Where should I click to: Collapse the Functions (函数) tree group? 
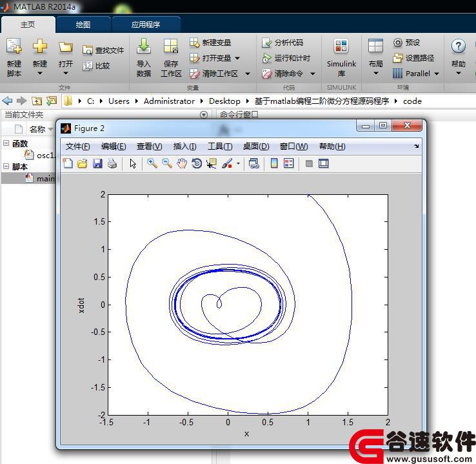pyautogui.click(x=6, y=143)
